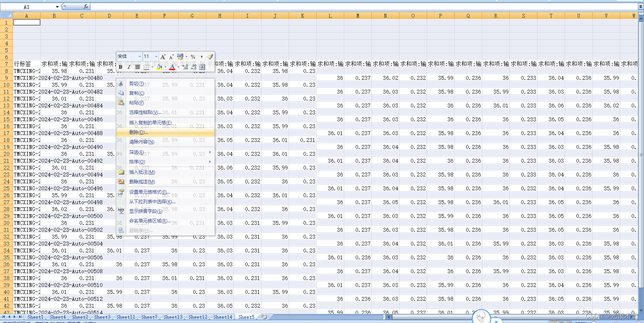Click 删除(D)... in context menu
This screenshot has width=644, height=323.
coord(165,132)
